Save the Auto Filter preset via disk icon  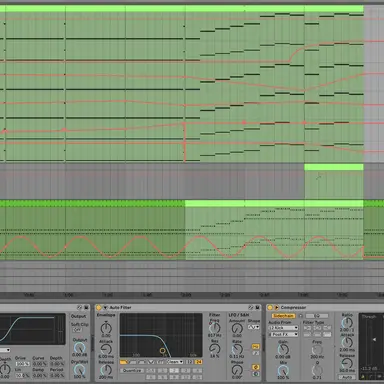tap(258, 307)
